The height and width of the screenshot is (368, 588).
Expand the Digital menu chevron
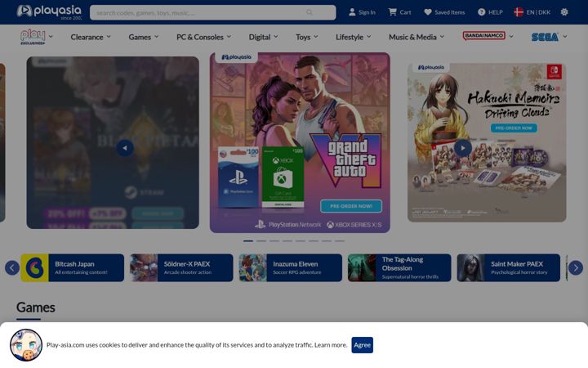pos(276,37)
